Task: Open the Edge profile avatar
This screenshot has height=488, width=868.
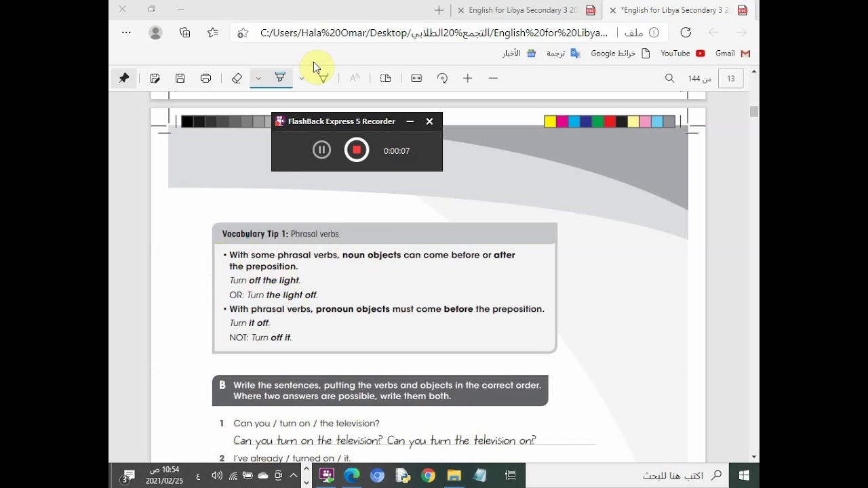Action: click(x=155, y=33)
